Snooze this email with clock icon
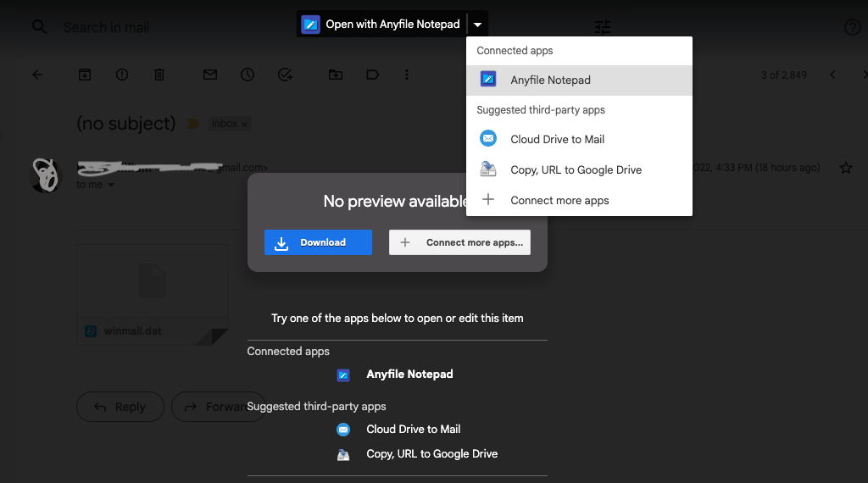The width and height of the screenshot is (868, 483). pyautogui.click(x=248, y=75)
